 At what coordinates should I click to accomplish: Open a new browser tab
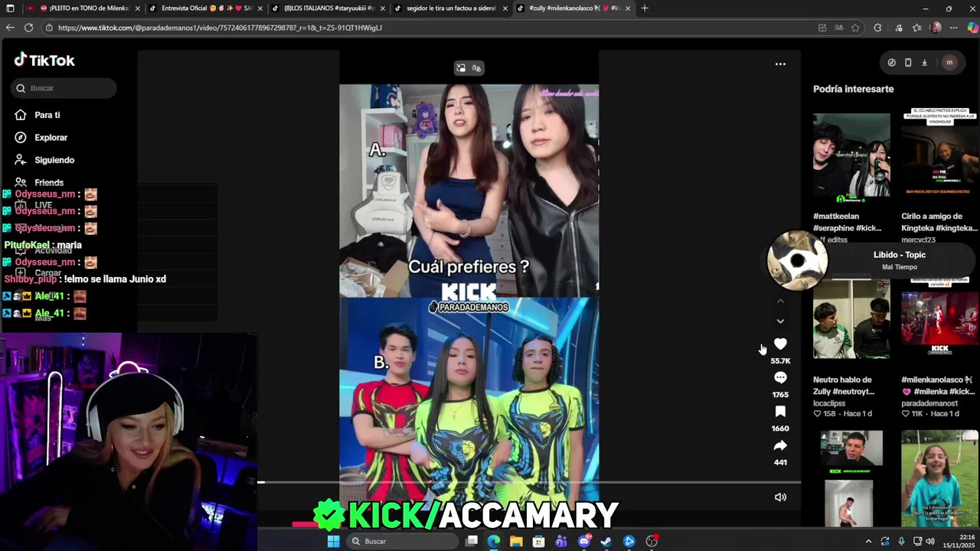click(645, 8)
